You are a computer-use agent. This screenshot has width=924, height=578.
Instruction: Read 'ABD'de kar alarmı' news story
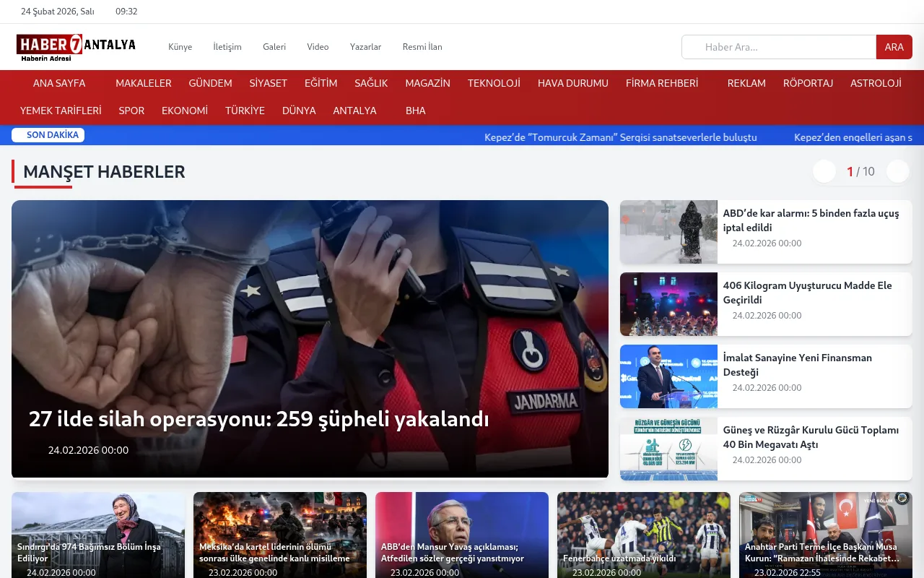(x=811, y=220)
